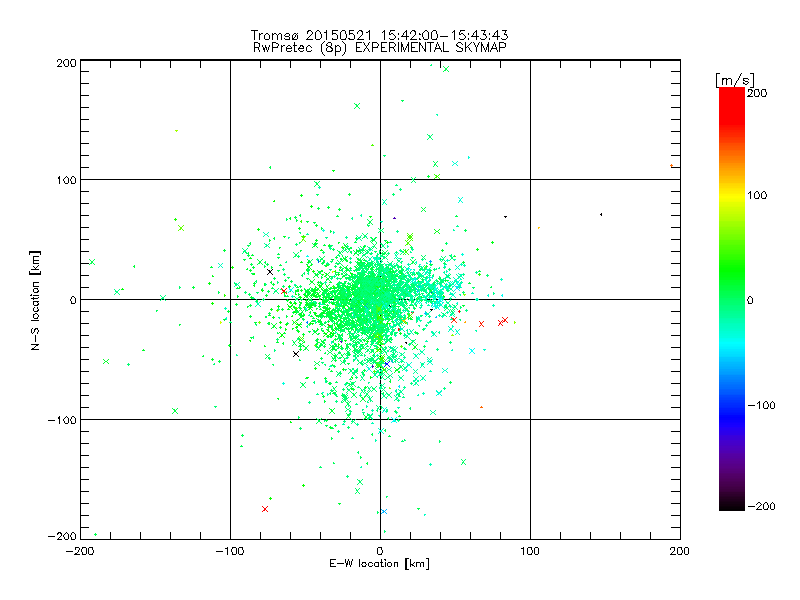800x600 pixels.
Task: Click the x-axis tick label '100'
Action: 530,551
